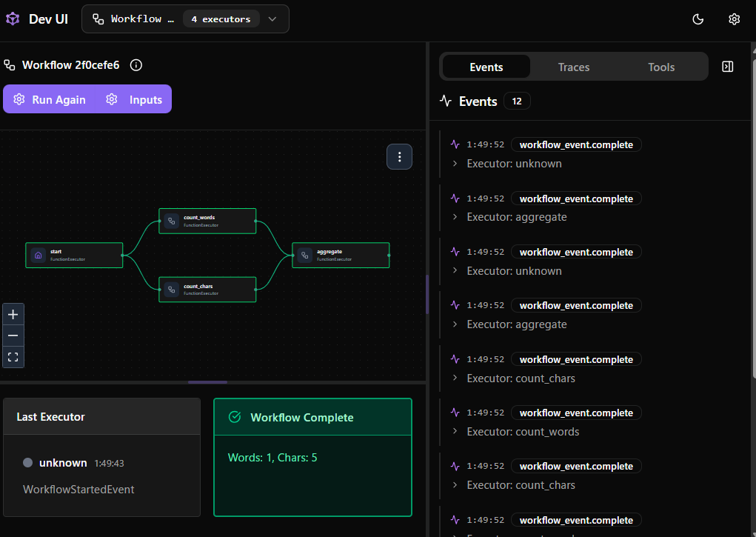Viewport: 756px width, 537px height.
Task: Toggle dark mode with moon icon
Action: coord(698,19)
